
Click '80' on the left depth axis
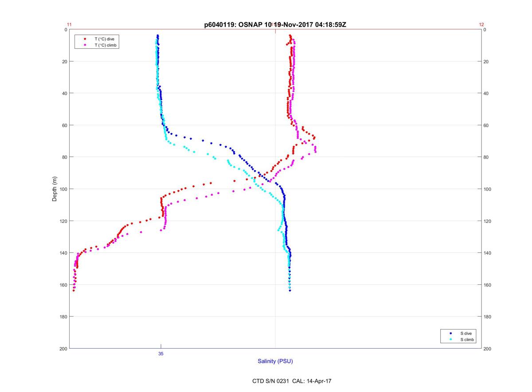tap(64, 157)
